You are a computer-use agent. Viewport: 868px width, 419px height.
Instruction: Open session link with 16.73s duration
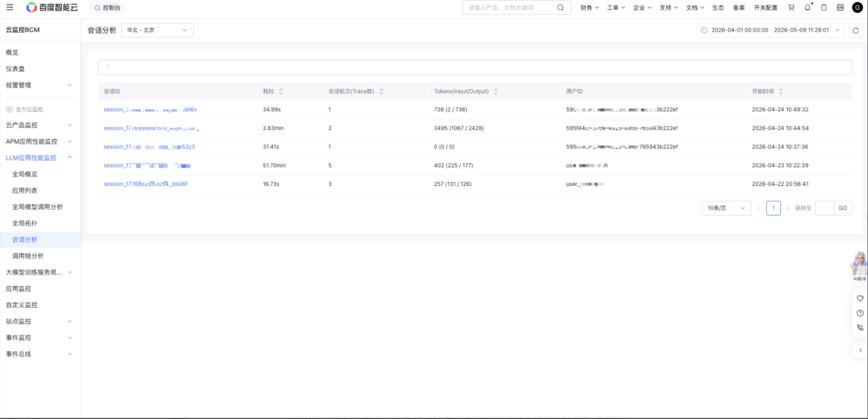point(146,184)
